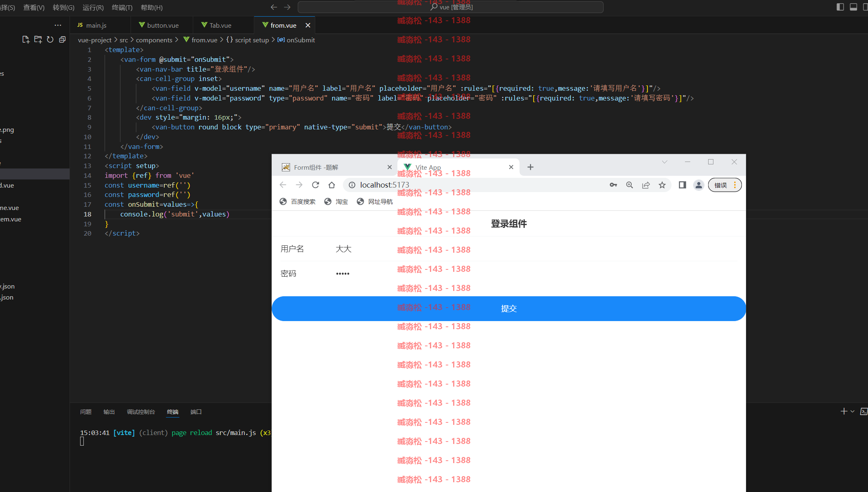The image size is (868, 492).
Task: Click the share page icon
Action: (x=646, y=185)
